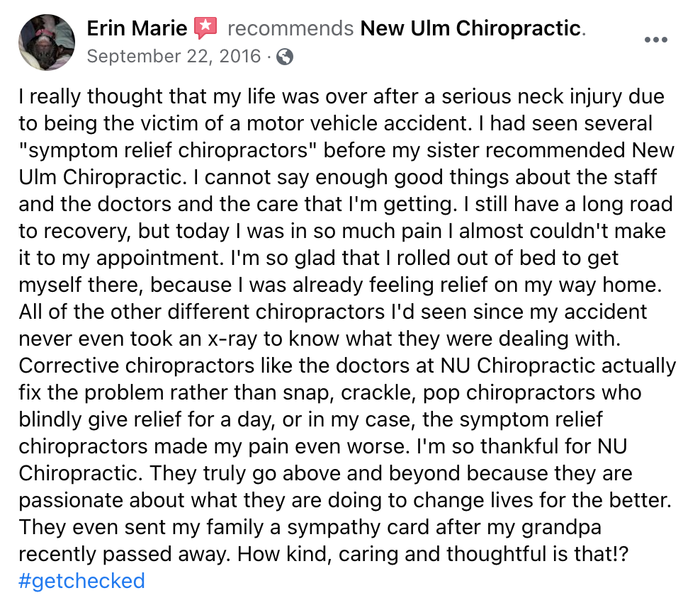This screenshot has height=605, width=700.
Task: Visit the New Ulm Chiropractic page link
Action: point(470,28)
